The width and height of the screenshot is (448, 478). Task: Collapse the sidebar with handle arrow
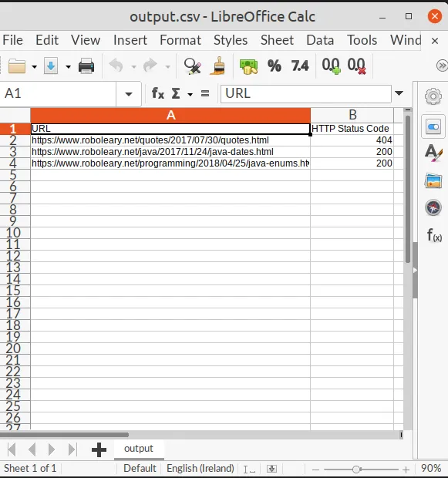click(x=415, y=270)
